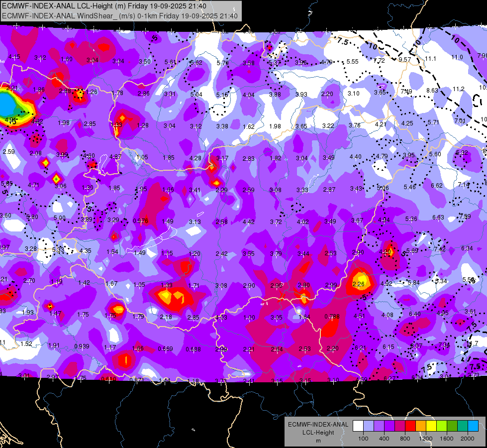Click the wind shear value '4.40'
This screenshot has height=448, width=487.
tap(355, 157)
